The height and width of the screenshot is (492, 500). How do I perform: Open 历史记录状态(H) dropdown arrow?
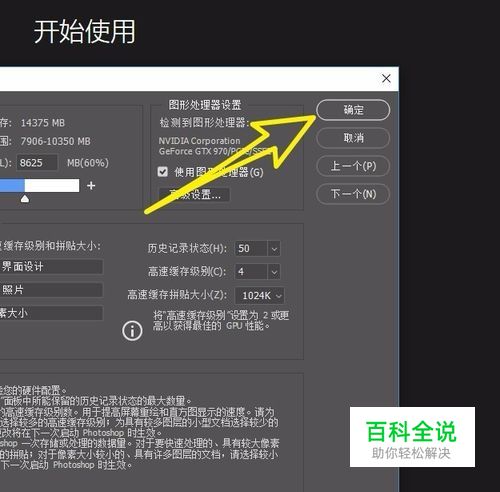(x=274, y=249)
